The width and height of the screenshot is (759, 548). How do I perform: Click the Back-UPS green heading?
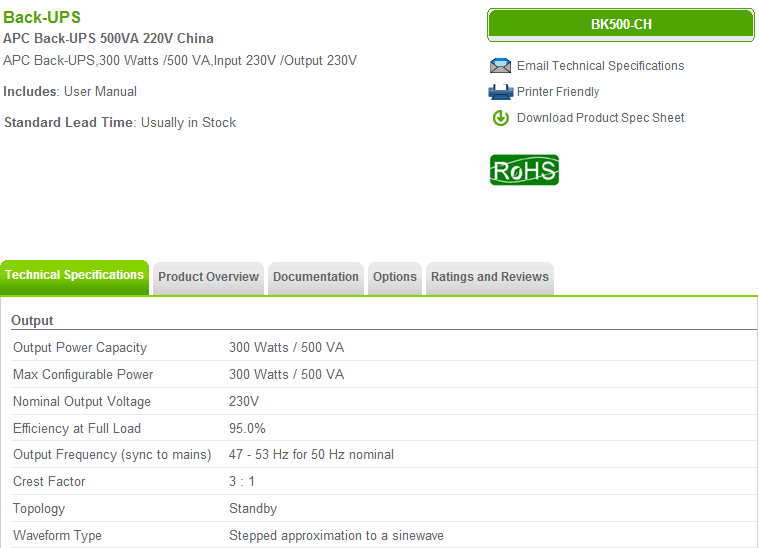click(x=42, y=17)
